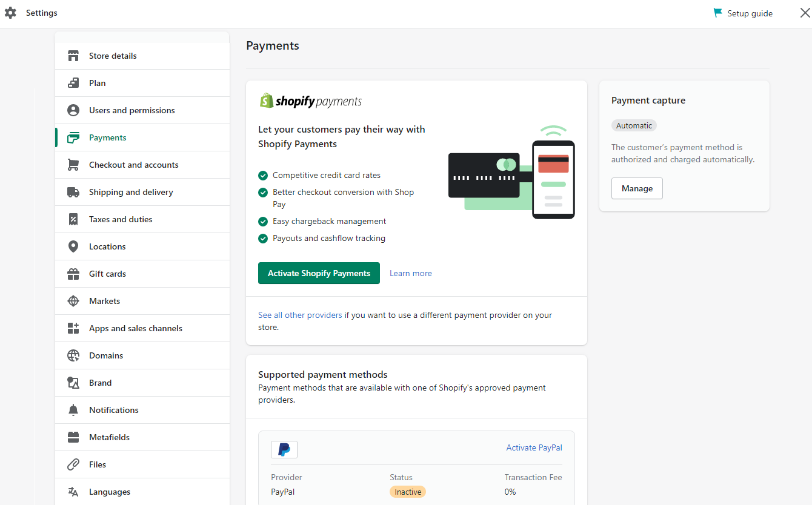Click the Domains globe-cursor icon
The width and height of the screenshot is (812, 505).
(x=73, y=355)
